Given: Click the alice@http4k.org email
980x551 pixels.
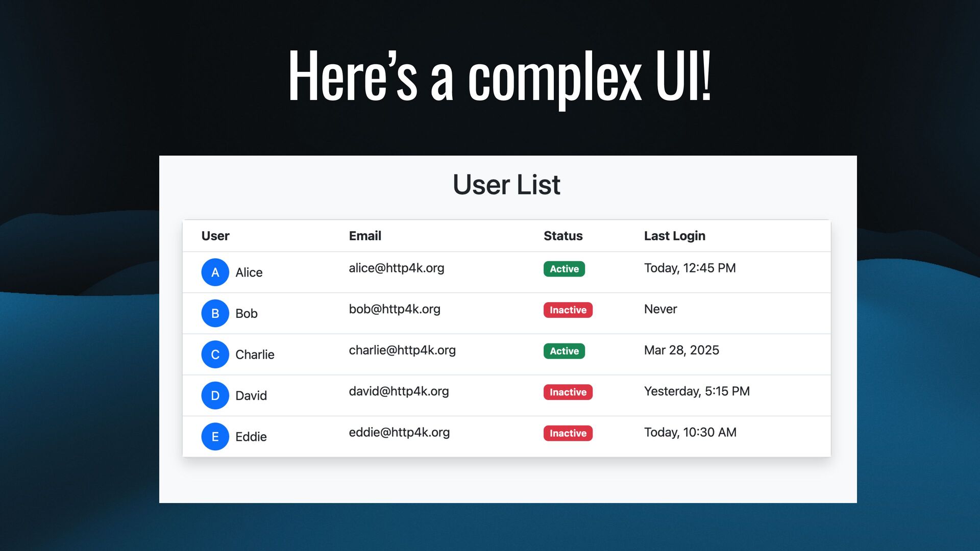Looking at the screenshot, I should pyautogui.click(x=396, y=268).
